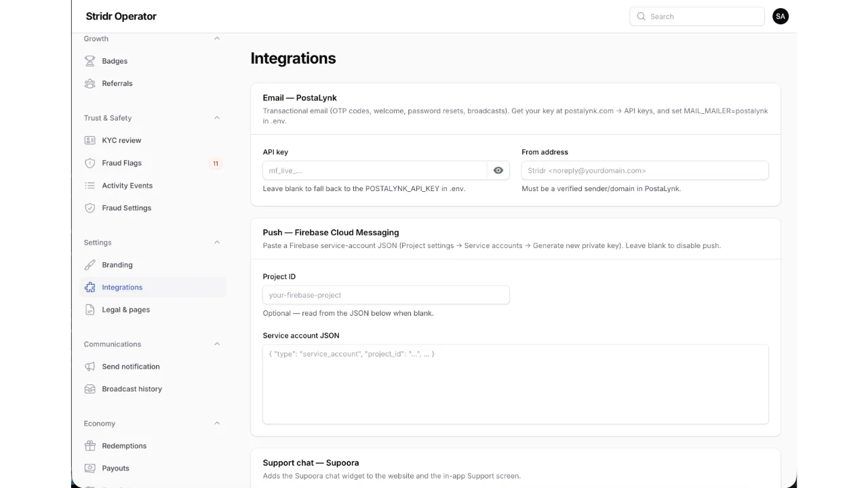Collapse the Communications sidebar section
Viewport: 868px width, 488px height.
coord(217,344)
